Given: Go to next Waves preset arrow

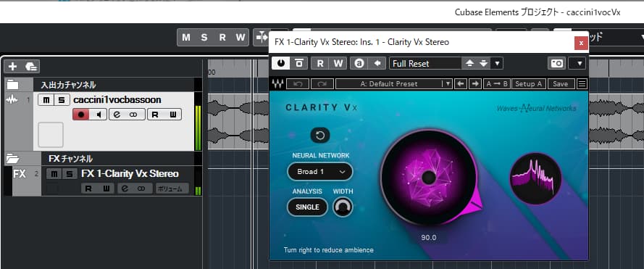Looking at the screenshot, I should tap(475, 84).
